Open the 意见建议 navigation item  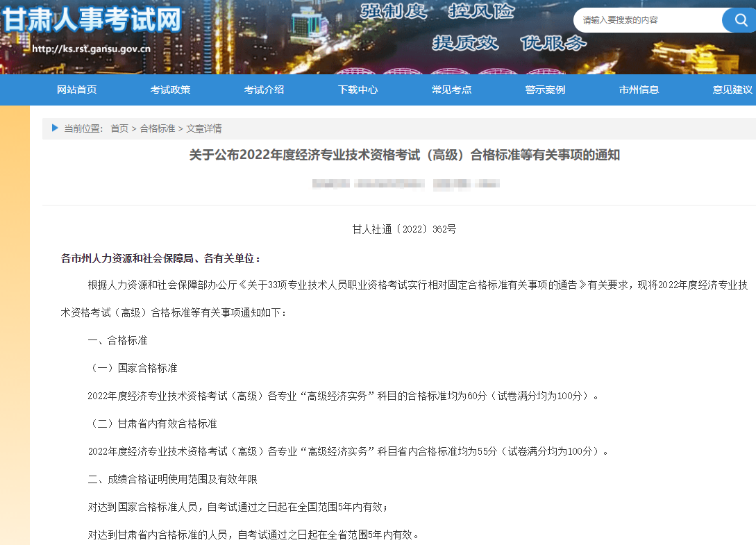(x=732, y=90)
